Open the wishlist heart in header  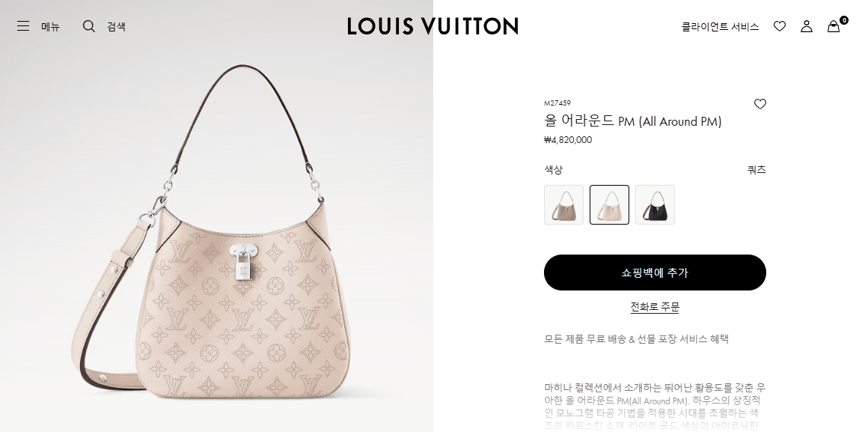point(780,26)
